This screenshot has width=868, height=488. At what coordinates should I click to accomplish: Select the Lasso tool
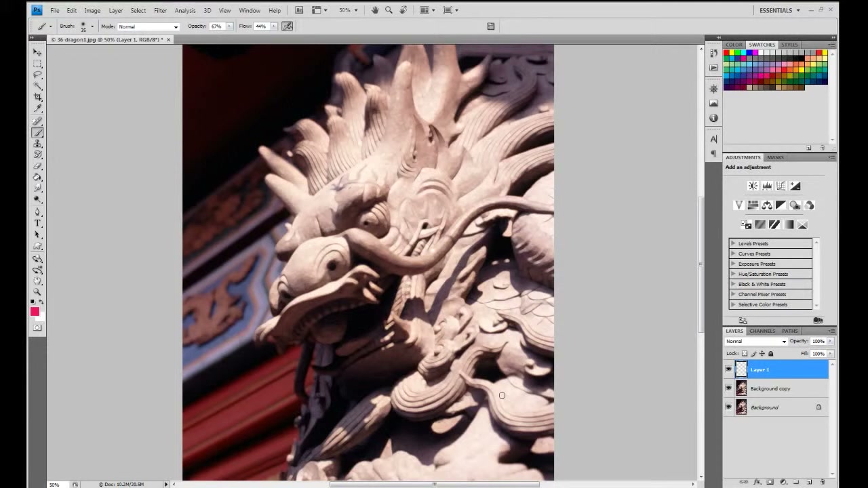[x=37, y=75]
